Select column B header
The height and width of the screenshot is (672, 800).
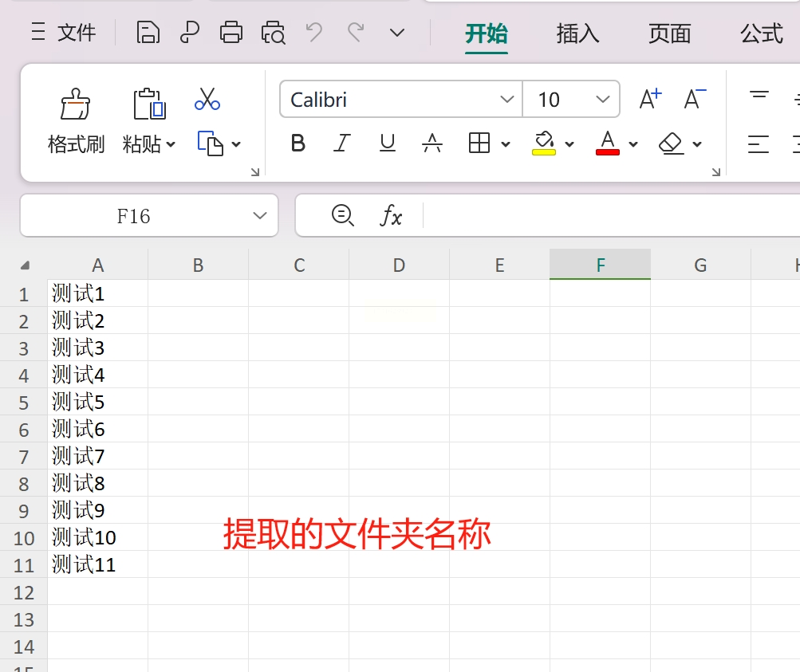[198, 265]
